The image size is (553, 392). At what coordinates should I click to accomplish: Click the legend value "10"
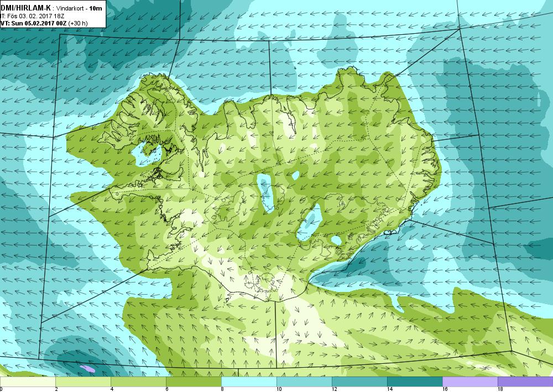(x=279, y=389)
